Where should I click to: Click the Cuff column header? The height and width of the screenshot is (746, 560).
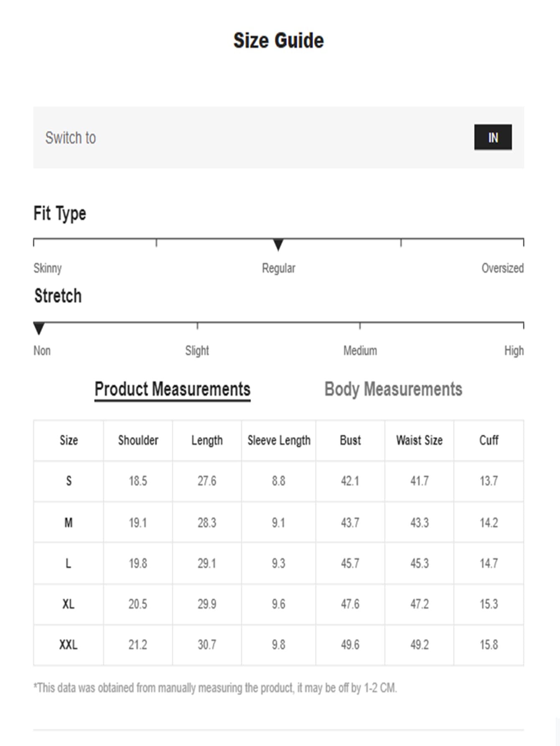click(489, 440)
